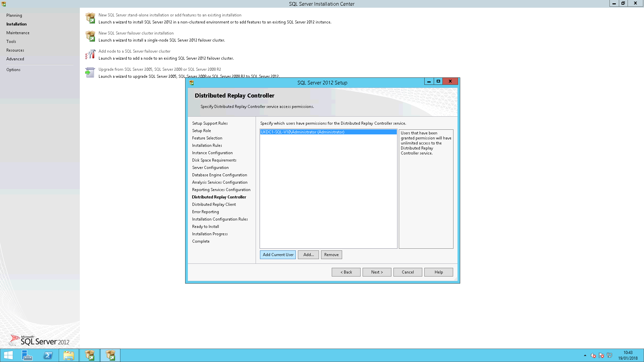644x362 pixels.
Task: Switch to the Maintenance section
Action: click(x=18, y=33)
